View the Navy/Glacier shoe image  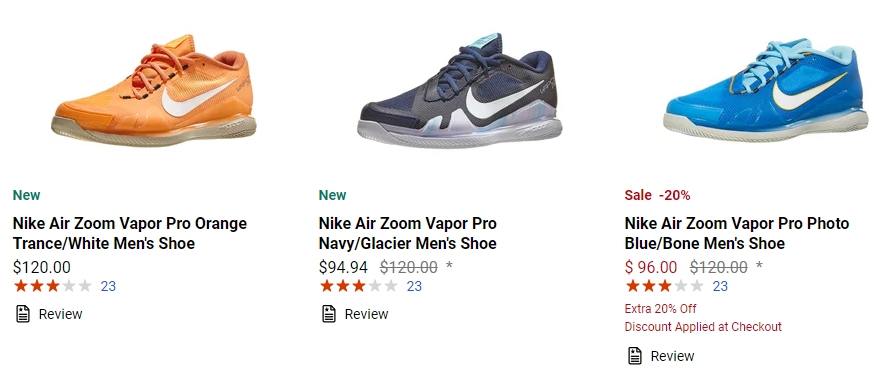pos(460,90)
